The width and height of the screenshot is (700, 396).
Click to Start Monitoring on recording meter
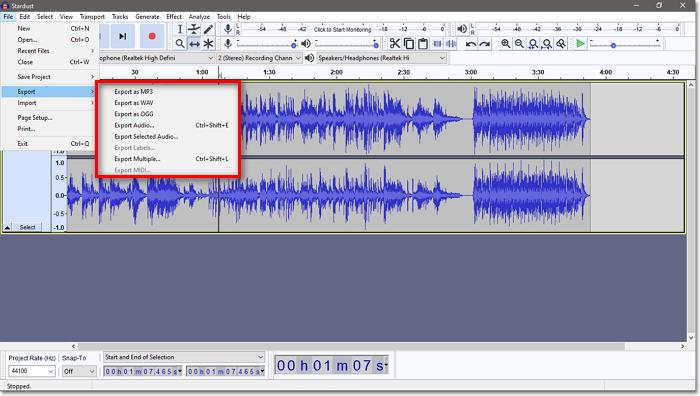click(342, 29)
